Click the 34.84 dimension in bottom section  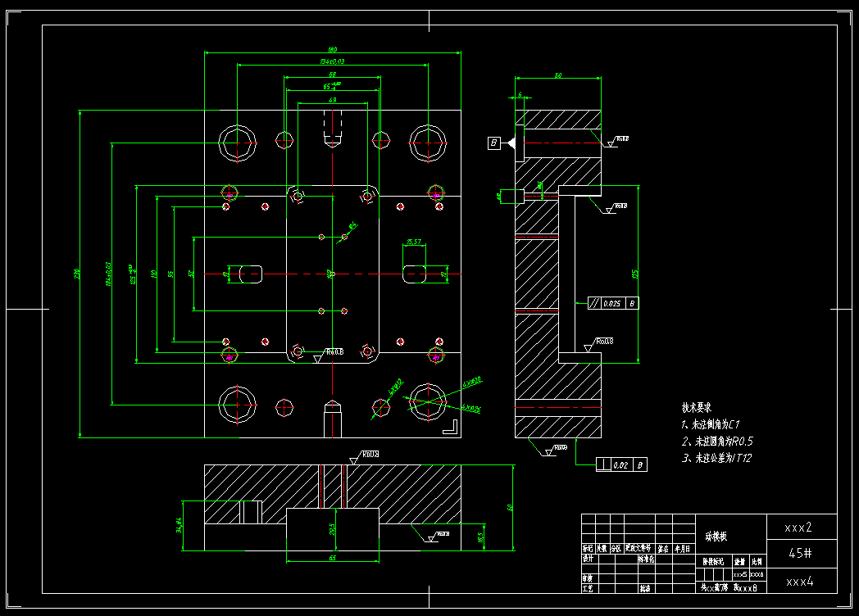179,526
